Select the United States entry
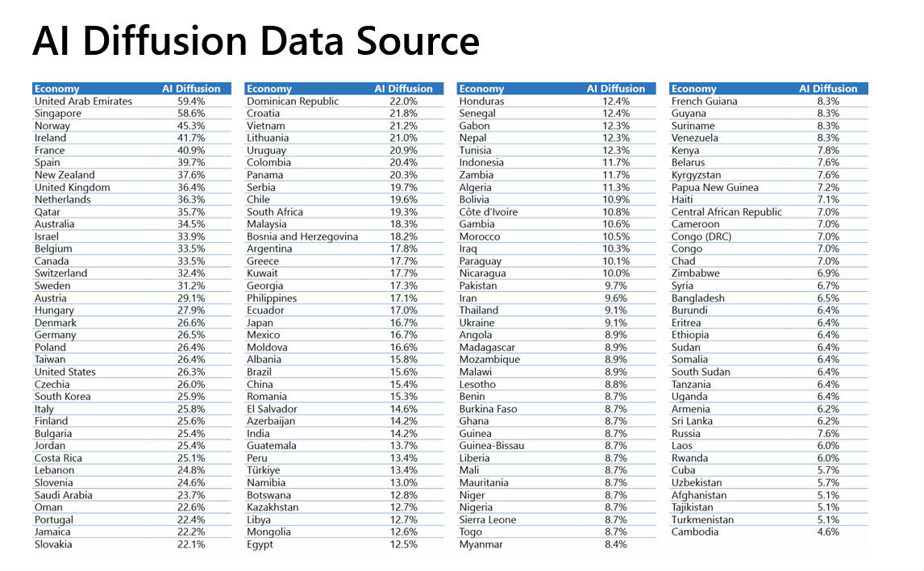 (x=65, y=372)
